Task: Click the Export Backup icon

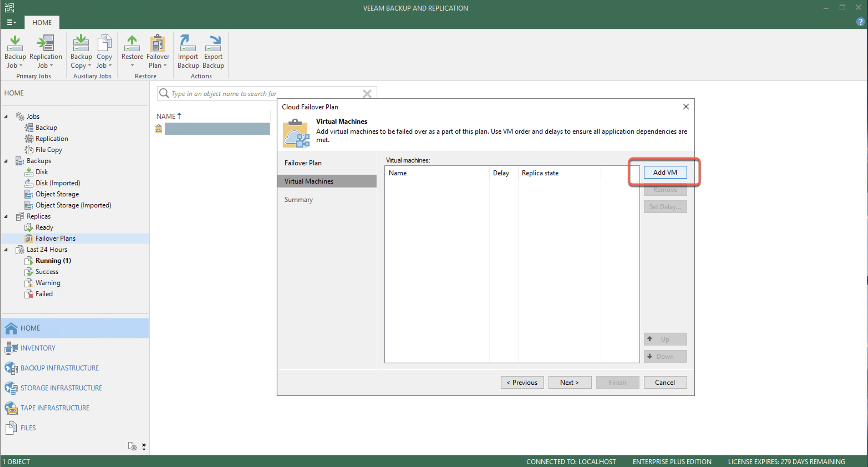Action: click(x=213, y=44)
